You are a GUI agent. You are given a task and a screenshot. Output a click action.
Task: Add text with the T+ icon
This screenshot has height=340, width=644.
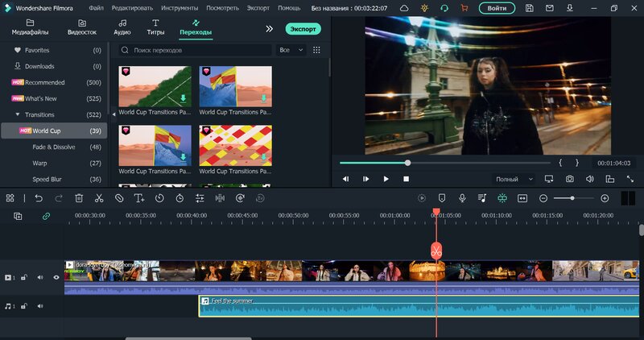[x=139, y=198]
